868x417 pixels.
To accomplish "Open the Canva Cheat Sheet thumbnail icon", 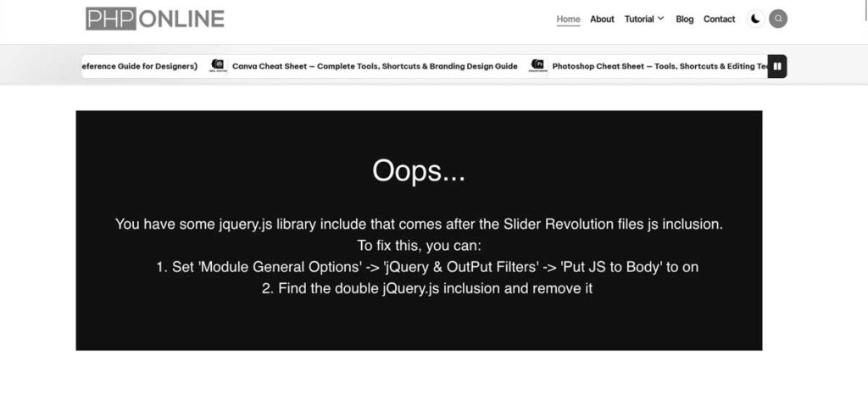I will 218,66.
